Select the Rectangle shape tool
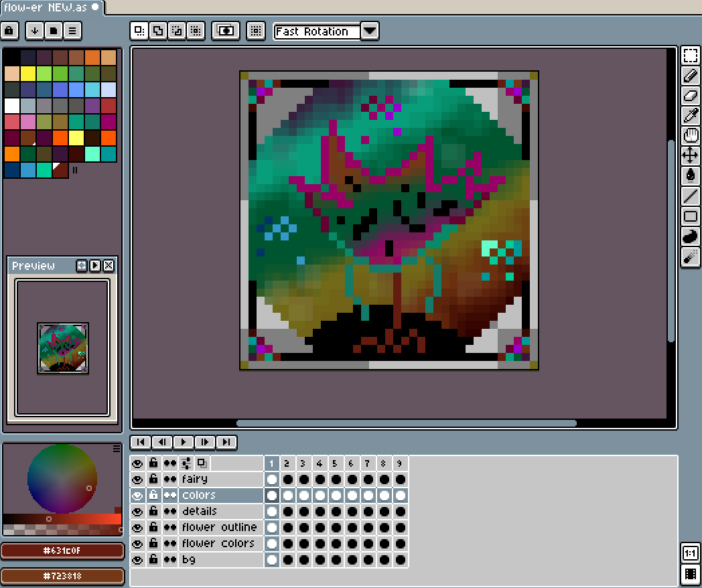This screenshot has width=702, height=588. tap(690, 216)
